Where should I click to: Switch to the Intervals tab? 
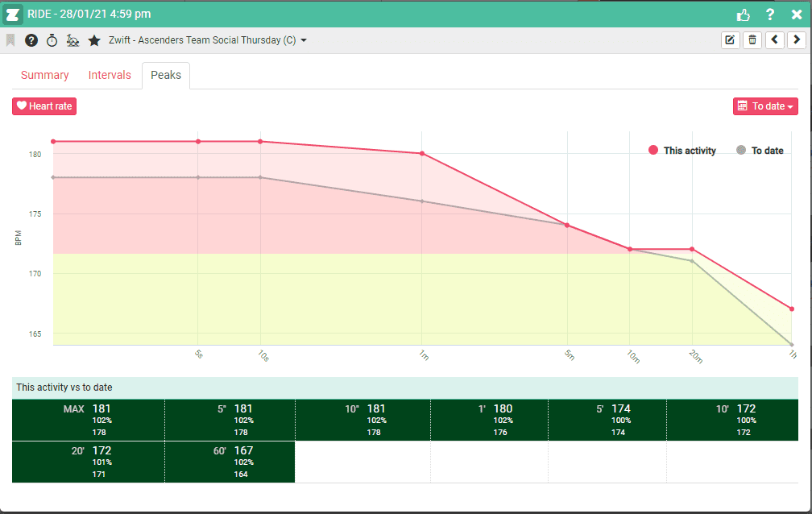pos(110,75)
